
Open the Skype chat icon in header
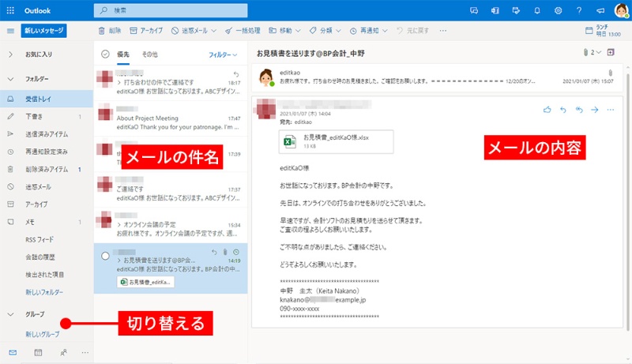(x=474, y=11)
